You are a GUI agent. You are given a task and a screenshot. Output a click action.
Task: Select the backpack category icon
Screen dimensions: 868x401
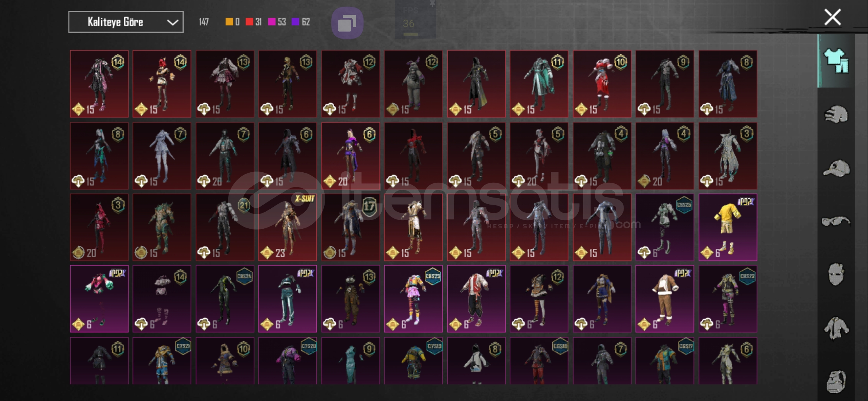click(x=836, y=381)
